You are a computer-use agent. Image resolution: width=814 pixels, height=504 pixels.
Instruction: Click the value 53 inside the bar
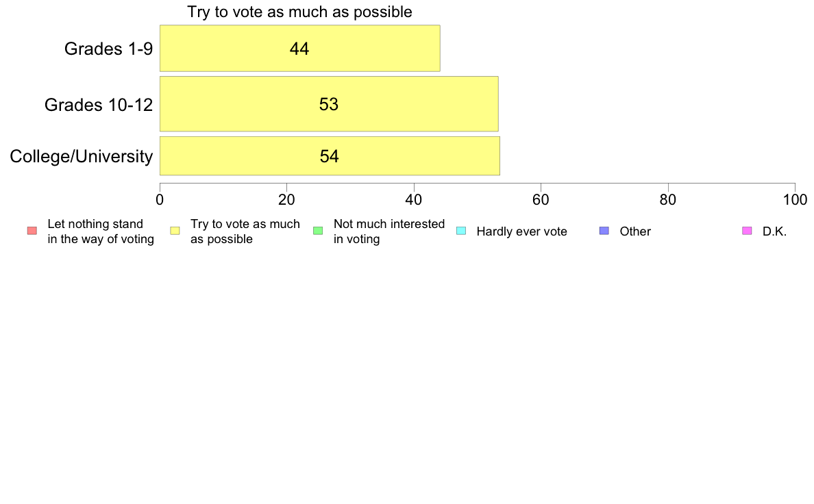click(x=329, y=104)
